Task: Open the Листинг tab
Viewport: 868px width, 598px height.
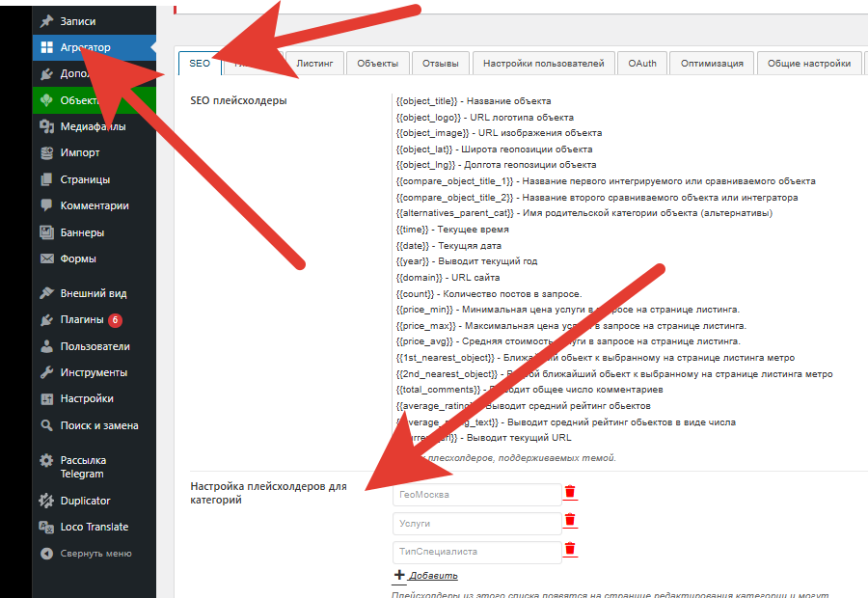Action: 314,63
